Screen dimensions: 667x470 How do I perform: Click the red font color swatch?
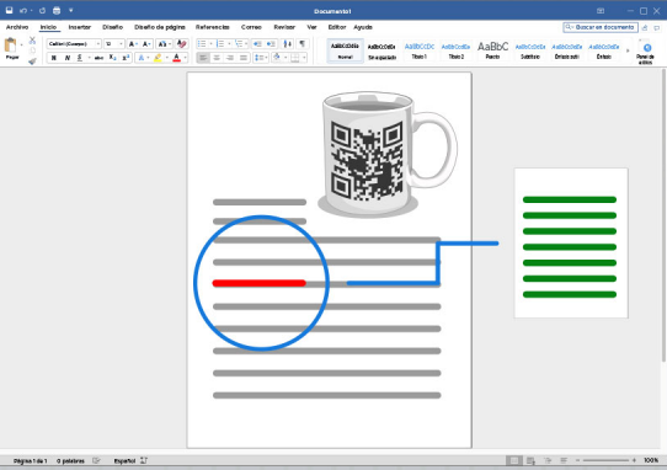tap(177, 58)
